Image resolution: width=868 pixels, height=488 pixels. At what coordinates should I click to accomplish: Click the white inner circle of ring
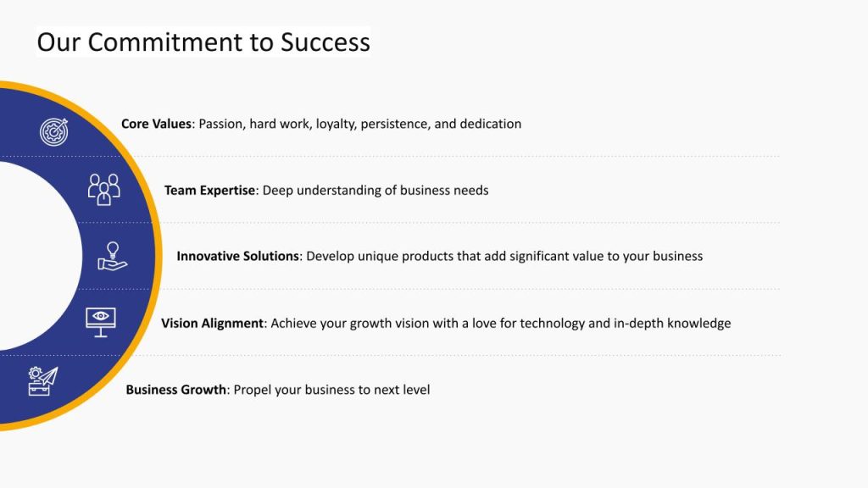coord(39,256)
